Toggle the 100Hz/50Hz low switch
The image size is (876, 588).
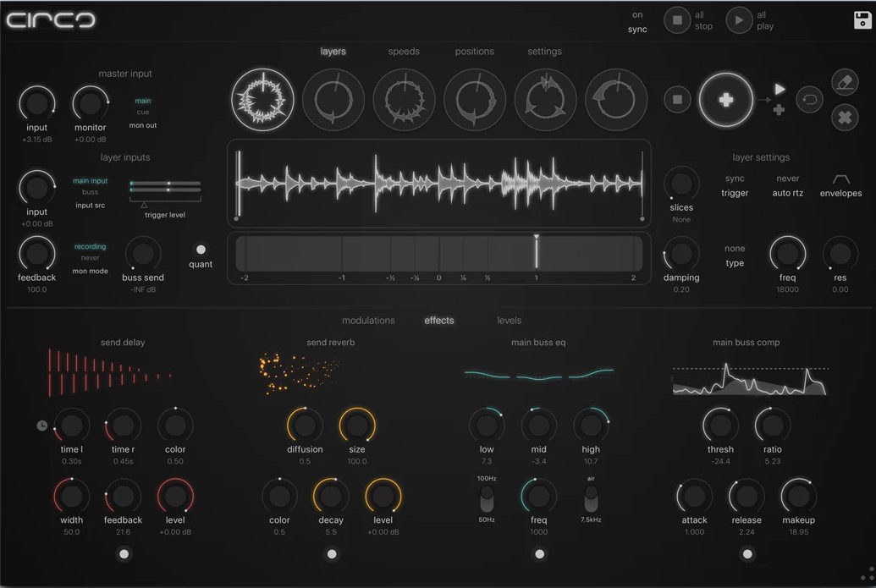(x=487, y=498)
